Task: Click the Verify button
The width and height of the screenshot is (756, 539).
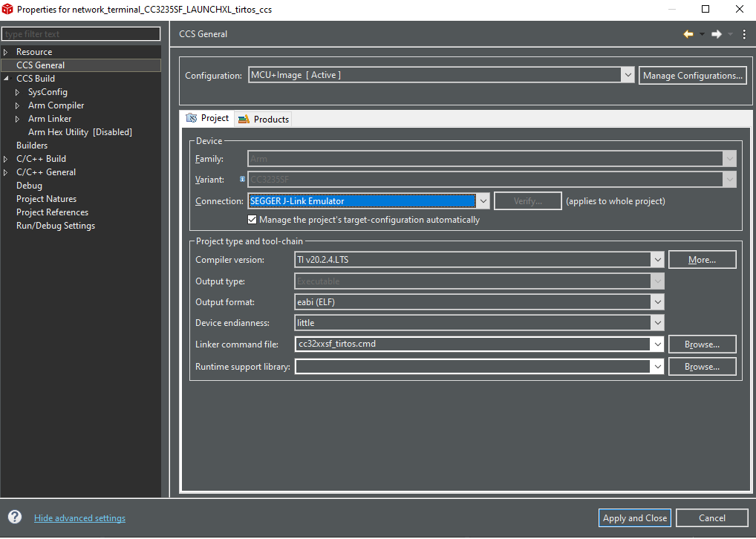Action: [527, 201]
